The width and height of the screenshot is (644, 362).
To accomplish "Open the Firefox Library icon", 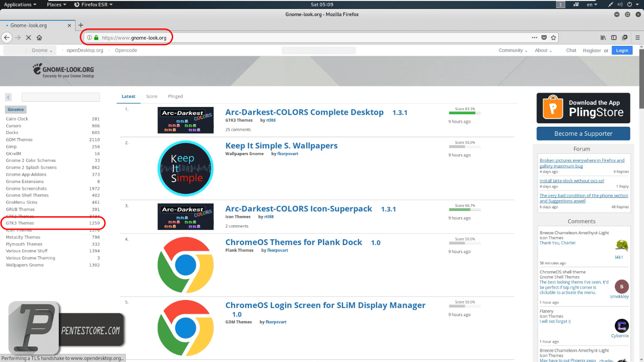I will [x=604, y=38].
